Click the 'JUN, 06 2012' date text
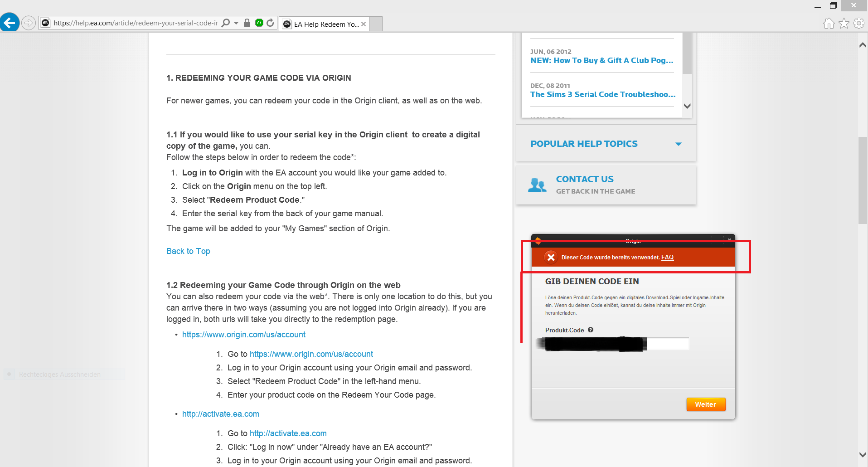Viewport: 868px width, 467px height. click(551, 52)
